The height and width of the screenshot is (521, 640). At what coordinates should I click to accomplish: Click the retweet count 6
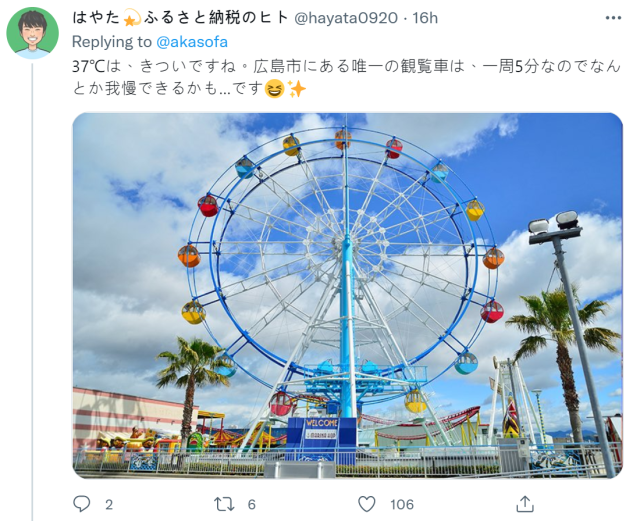pos(251,505)
